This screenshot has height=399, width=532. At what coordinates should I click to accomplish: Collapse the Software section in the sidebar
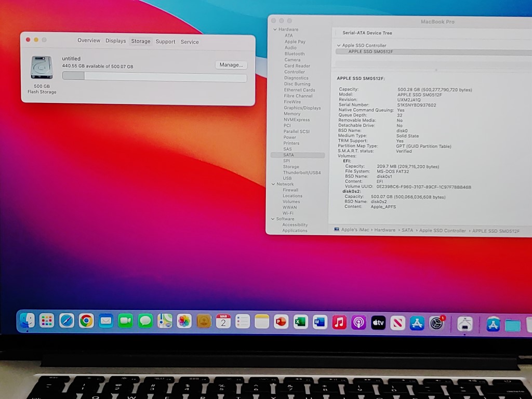point(273,219)
